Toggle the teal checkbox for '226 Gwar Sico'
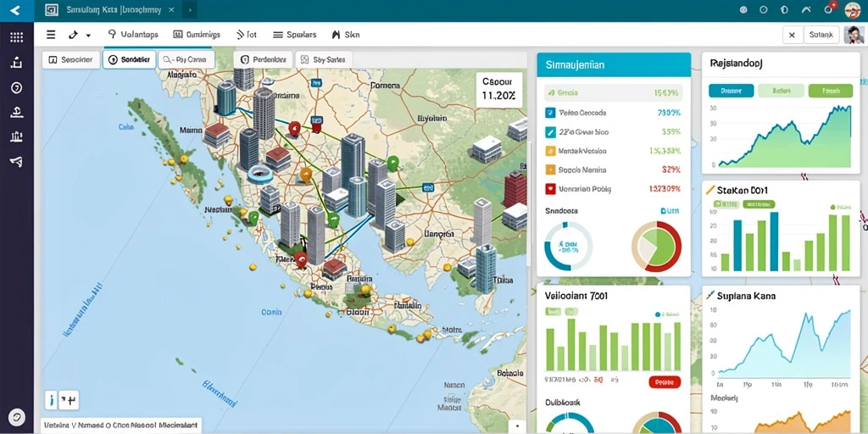Viewport: 868px width, 434px height. pyautogui.click(x=549, y=132)
